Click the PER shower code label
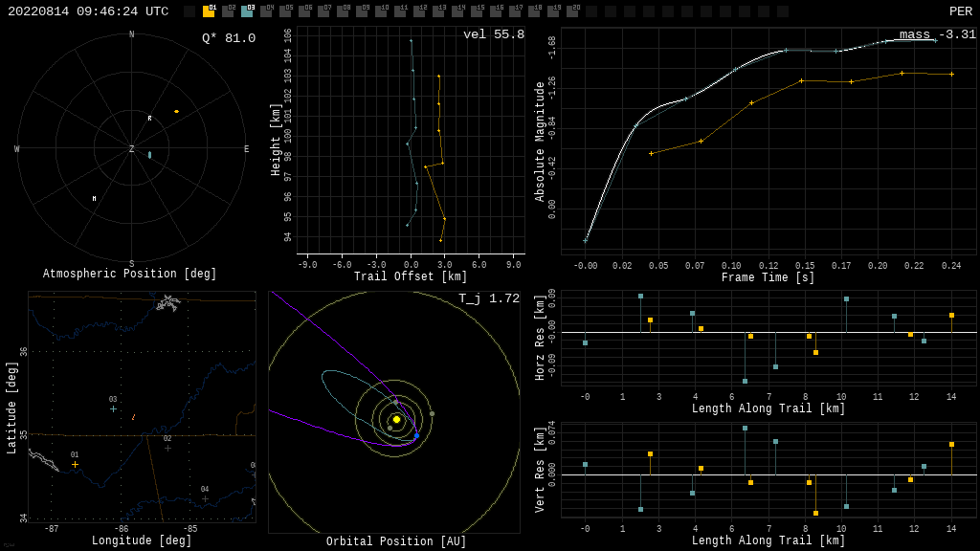The image size is (980, 551). 961,11
